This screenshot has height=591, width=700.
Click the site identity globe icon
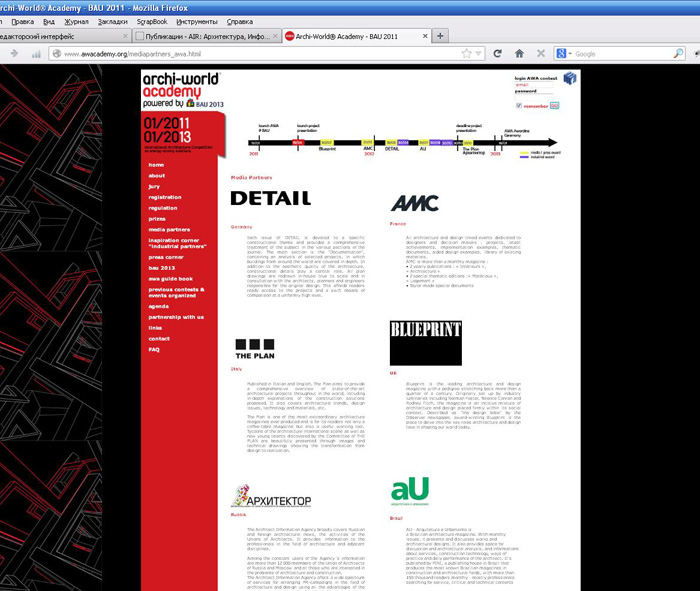tap(57, 54)
